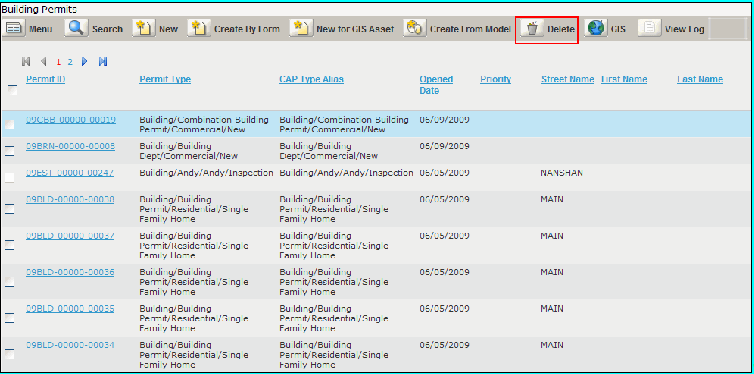Click the New for GIS Asset icon
This screenshot has width=754, height=374.
[x=299, y=28]
